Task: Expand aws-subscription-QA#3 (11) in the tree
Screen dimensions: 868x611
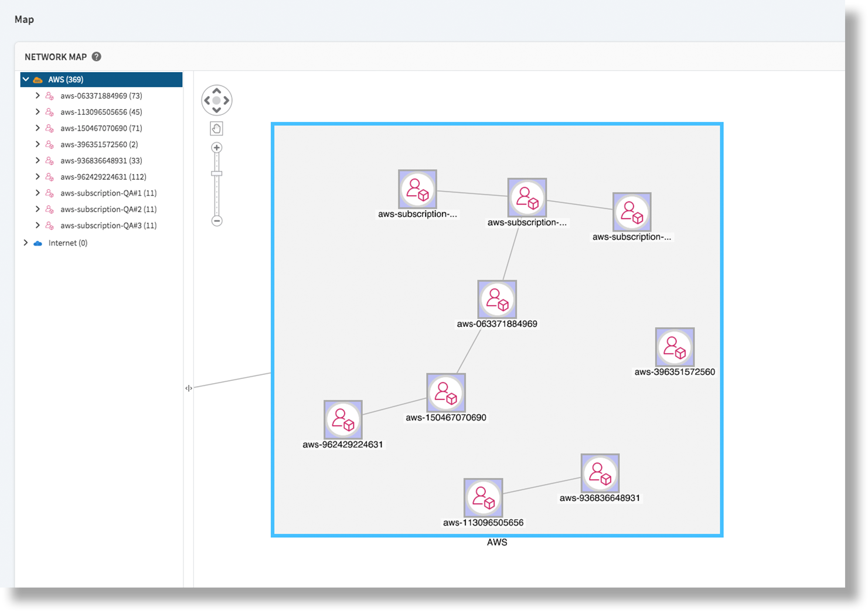Action: coord(38,225)
